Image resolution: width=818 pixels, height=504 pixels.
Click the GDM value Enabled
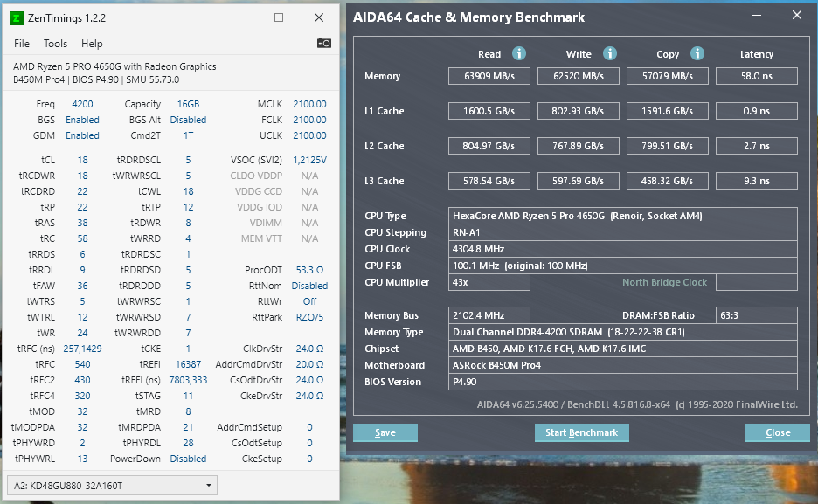click(x=82, y=135)
